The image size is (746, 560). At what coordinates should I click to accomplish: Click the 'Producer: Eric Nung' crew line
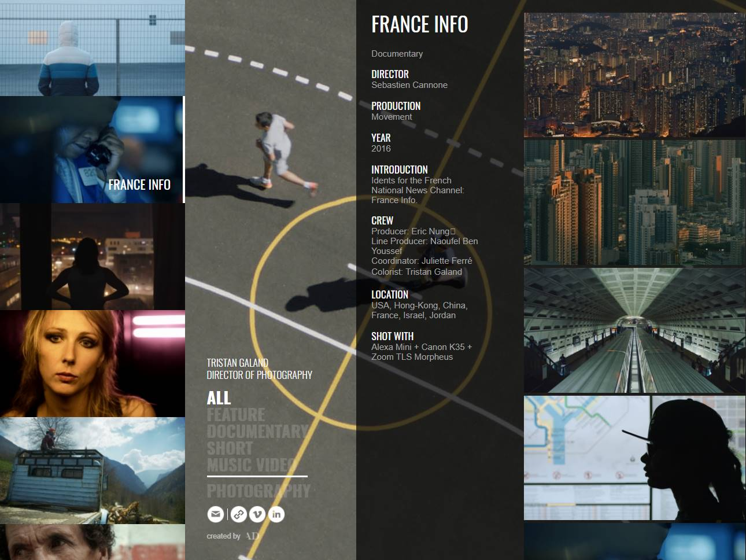click(x=413, y=231)
